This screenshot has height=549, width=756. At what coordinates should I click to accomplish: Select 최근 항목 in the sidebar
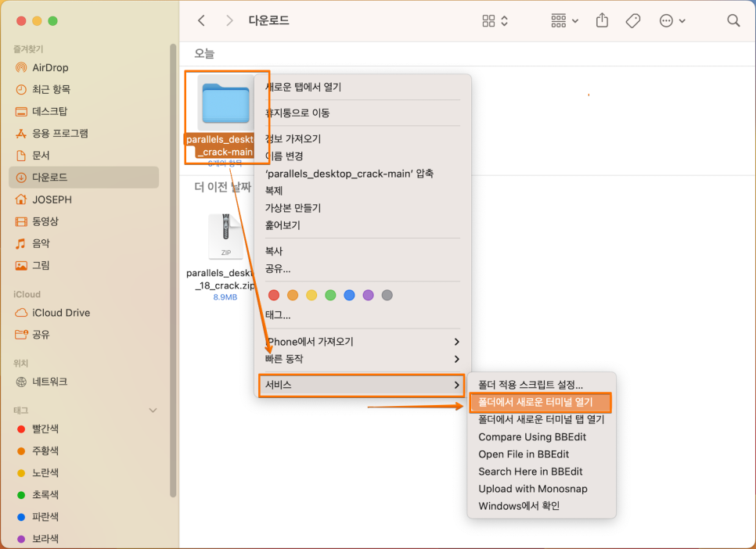84,89
